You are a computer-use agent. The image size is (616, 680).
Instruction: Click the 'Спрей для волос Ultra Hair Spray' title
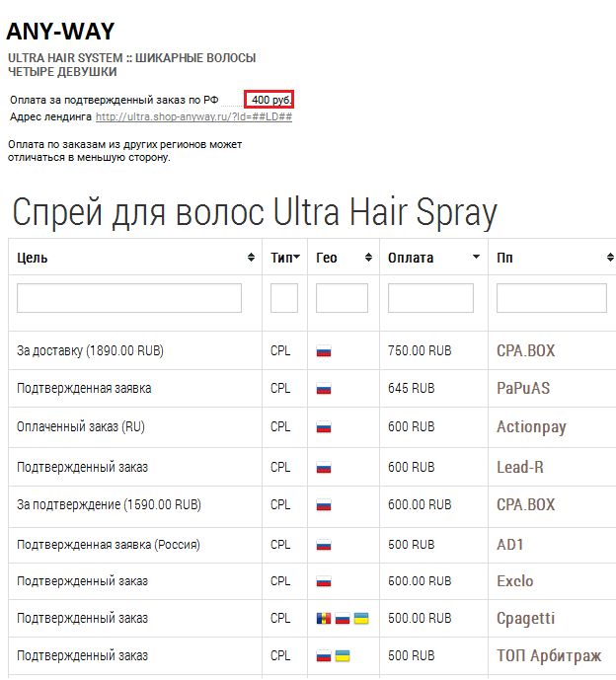[x=255, y=212]
